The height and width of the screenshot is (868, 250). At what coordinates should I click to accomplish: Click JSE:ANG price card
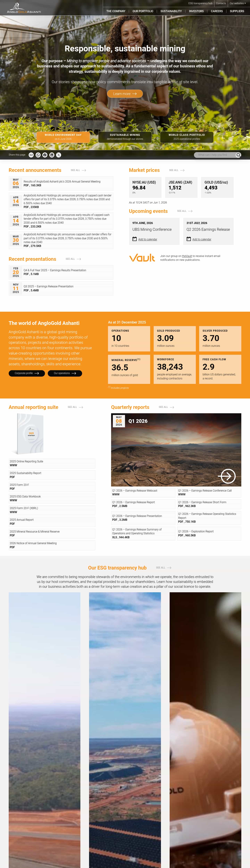tap(181, 187)
